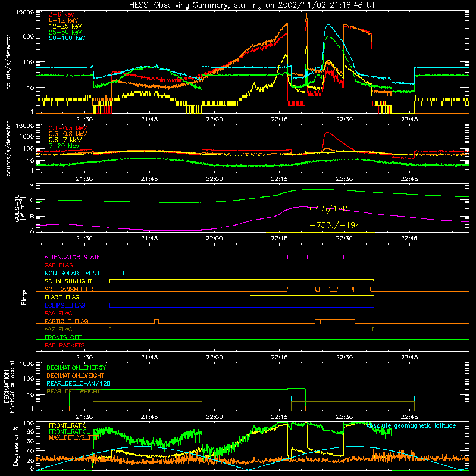Click the HESSI Observing Summary plot title

pyautogui.click(x=252, y=5)
